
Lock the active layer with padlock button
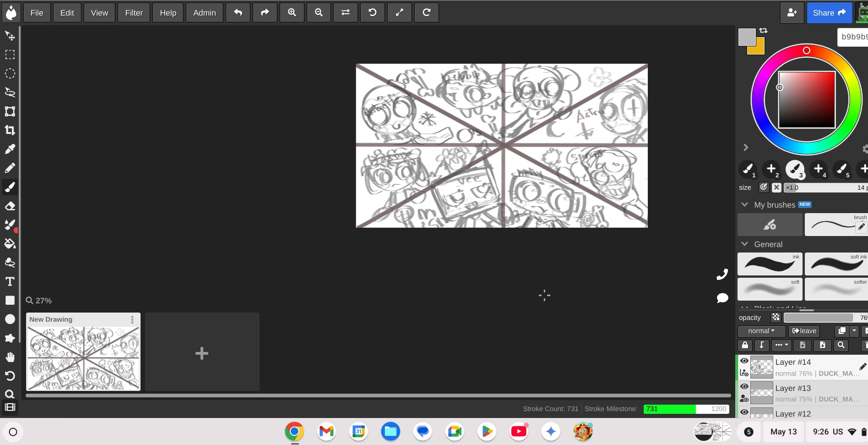[745, 345]
